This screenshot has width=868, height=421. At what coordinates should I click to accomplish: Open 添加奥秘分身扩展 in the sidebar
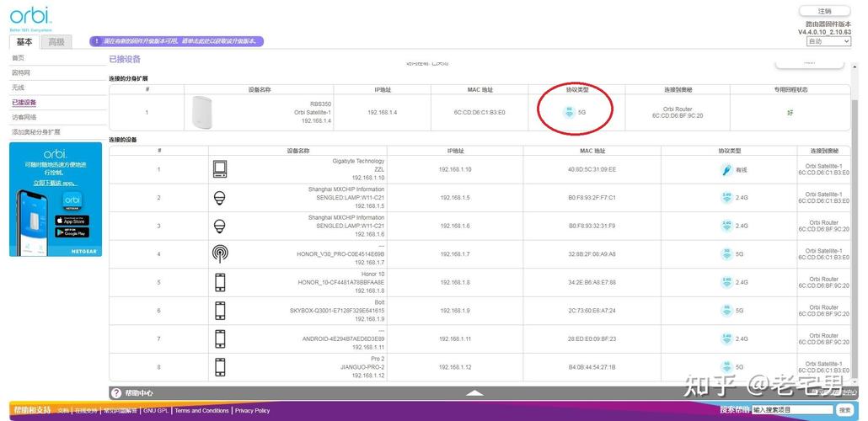tap(36, 132)
